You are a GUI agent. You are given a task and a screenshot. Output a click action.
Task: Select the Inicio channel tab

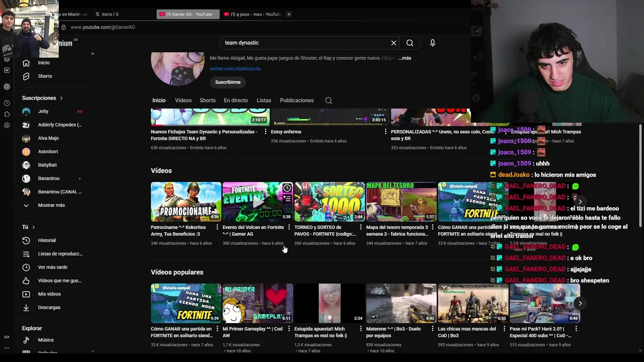158,101
